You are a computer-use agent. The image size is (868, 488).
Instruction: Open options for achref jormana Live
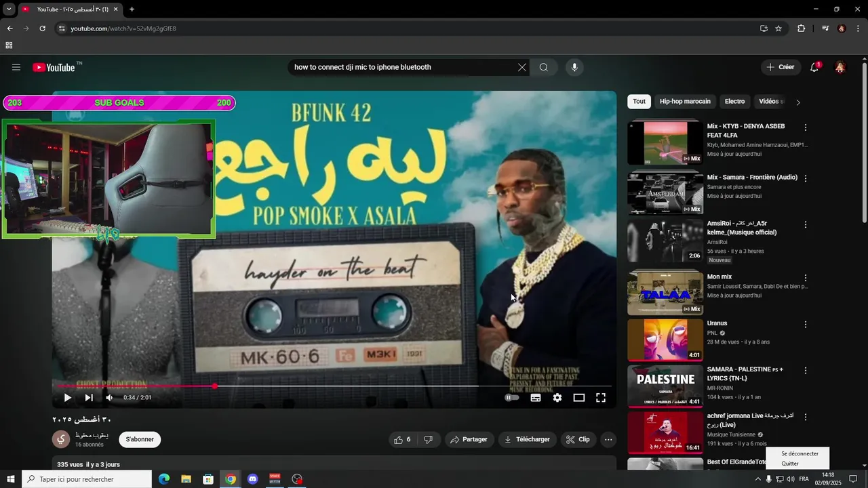coord(806,417)
